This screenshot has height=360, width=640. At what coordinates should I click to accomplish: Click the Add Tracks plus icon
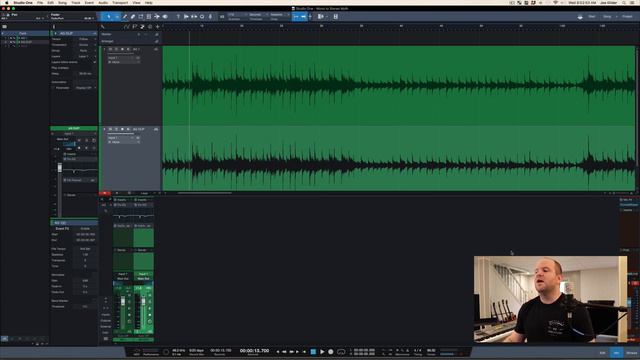pyautogui.click(x=158, y=27)
